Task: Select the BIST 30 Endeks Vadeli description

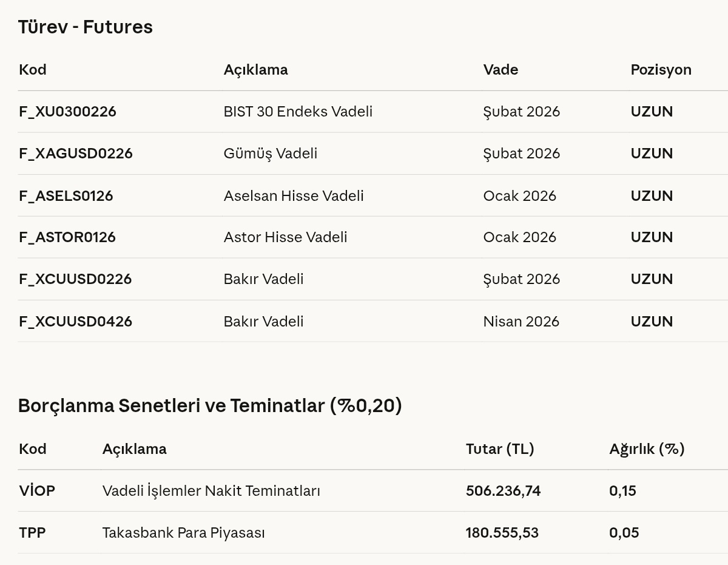Action: coord(298,112)
